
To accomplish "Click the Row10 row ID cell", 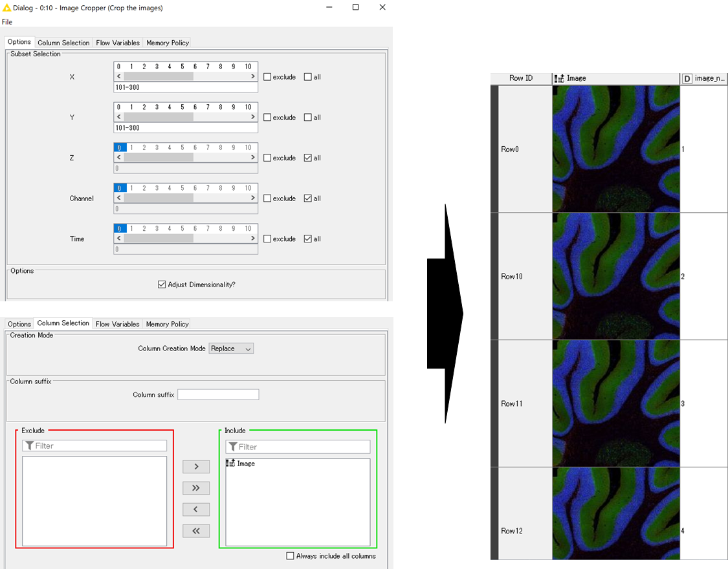I will [525, 276].
